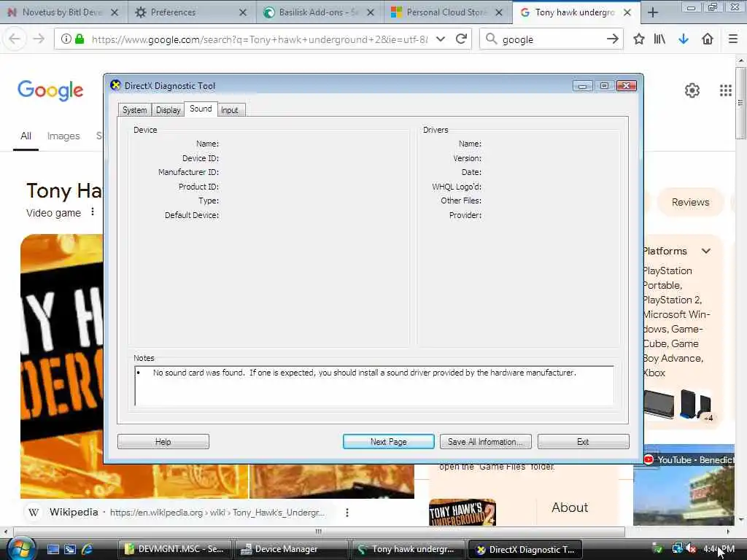Viewport: 747px width, 560px height.
Task: Go to browser Home page
Action: click(708, 39)
